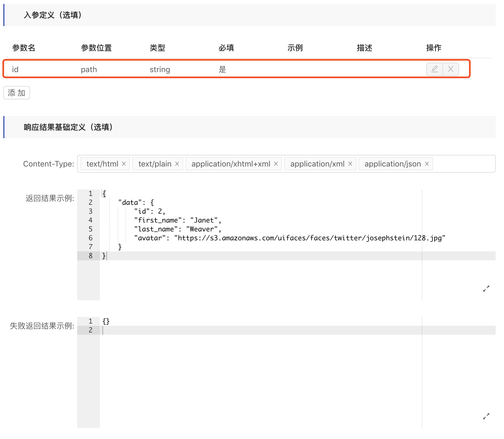
Task: Remove the text/html content type tag
Action: click(x=124, y=164)
